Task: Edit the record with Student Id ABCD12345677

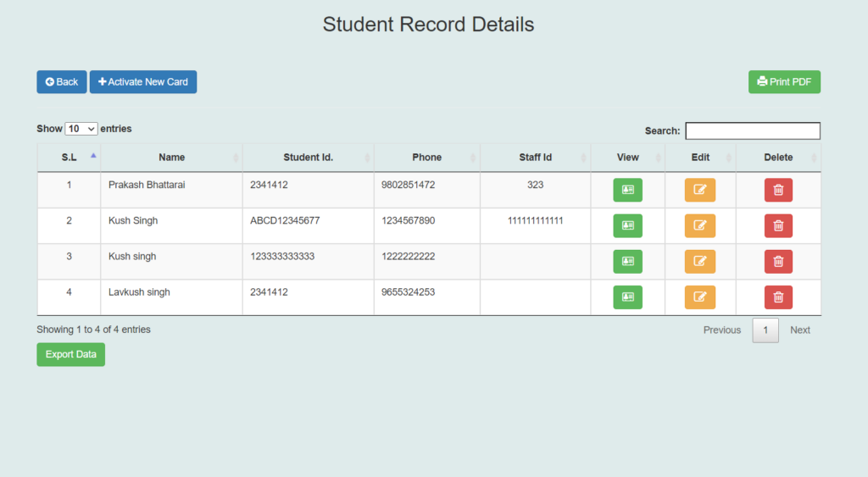Action: pyautogui.click(x=699, y=225)
